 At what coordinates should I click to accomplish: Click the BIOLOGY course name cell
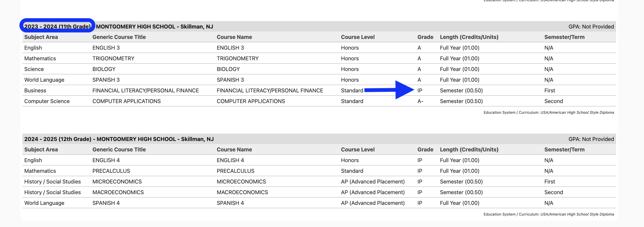tap(228, 69)
